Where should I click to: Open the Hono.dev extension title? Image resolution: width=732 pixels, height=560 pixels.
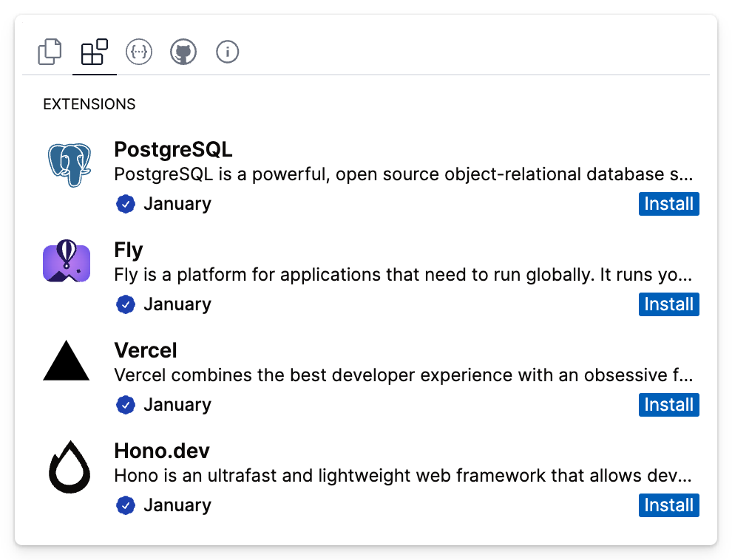coord(163,451)
